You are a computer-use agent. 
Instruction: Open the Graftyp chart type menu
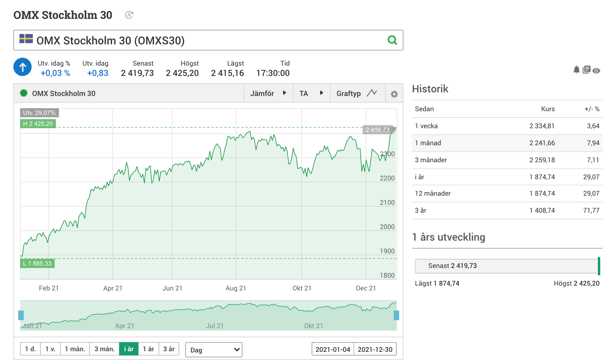(358, 93)
